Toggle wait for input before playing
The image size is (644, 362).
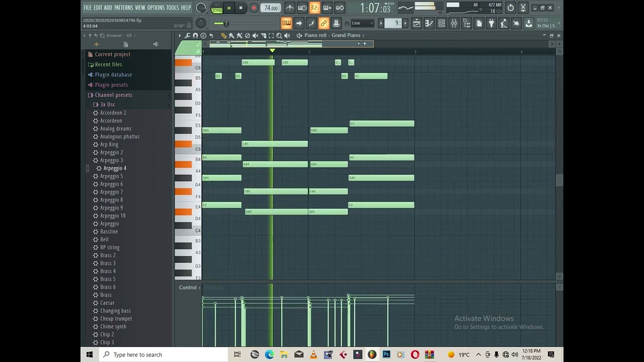pyautogui.click(x=302, y=8)
